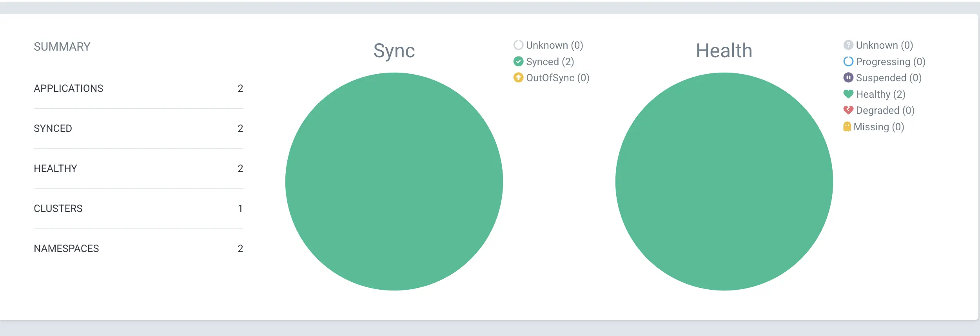Click the red Degraded broken-heart icon
Viewport: 980px width, 336px height.
pyautogui.click(x=848, y=110)
